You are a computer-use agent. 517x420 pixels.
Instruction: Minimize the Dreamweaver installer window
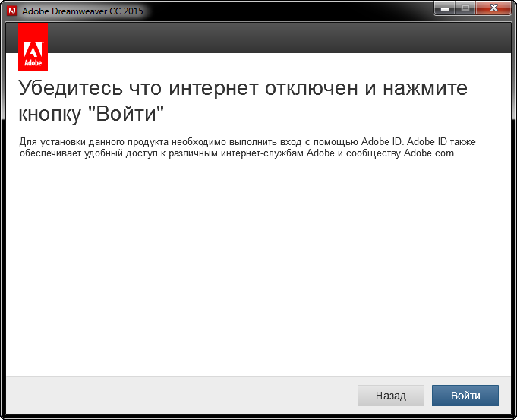(445, 8)
